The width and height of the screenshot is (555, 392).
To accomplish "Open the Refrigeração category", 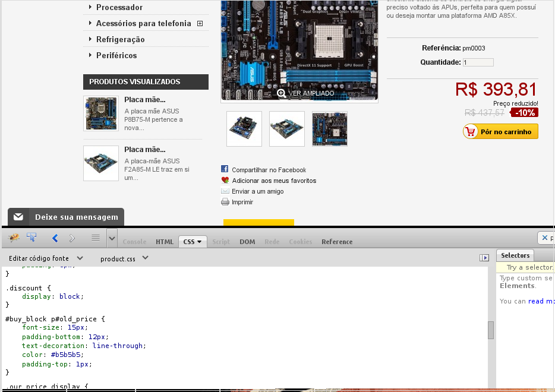I will point(121,39).
